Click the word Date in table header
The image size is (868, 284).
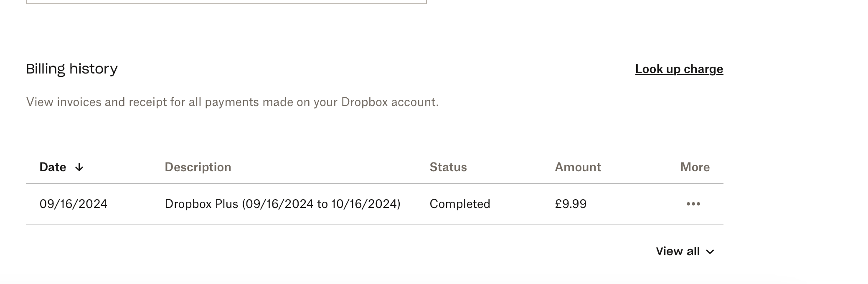53,167
